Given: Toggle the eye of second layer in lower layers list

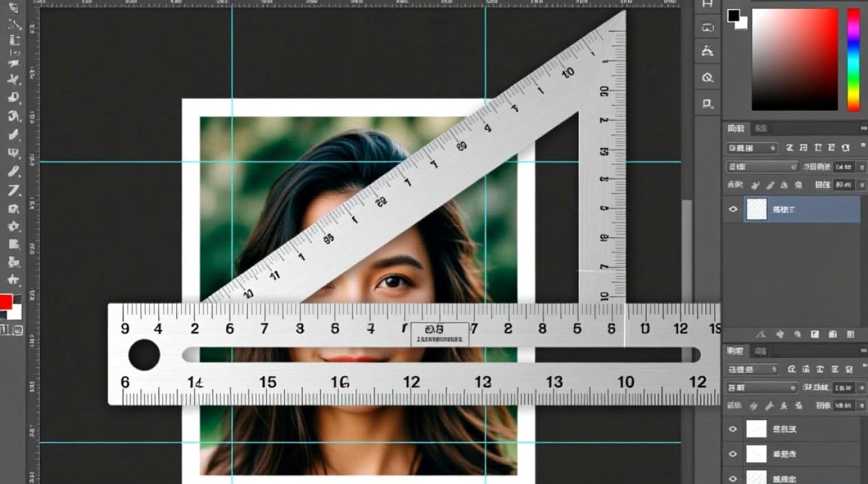Looking at the screenshot, I should pyautogui.click(x=732, y=454).
